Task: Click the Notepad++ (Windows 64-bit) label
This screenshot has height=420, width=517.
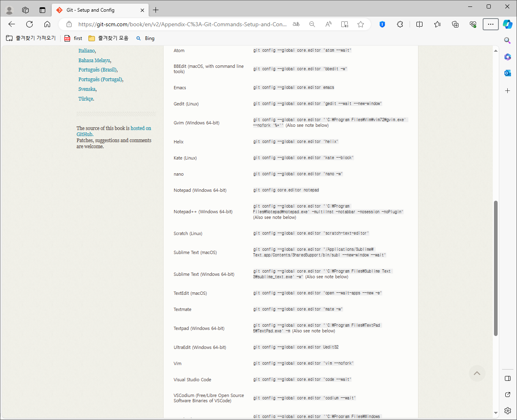Action: 203,212
